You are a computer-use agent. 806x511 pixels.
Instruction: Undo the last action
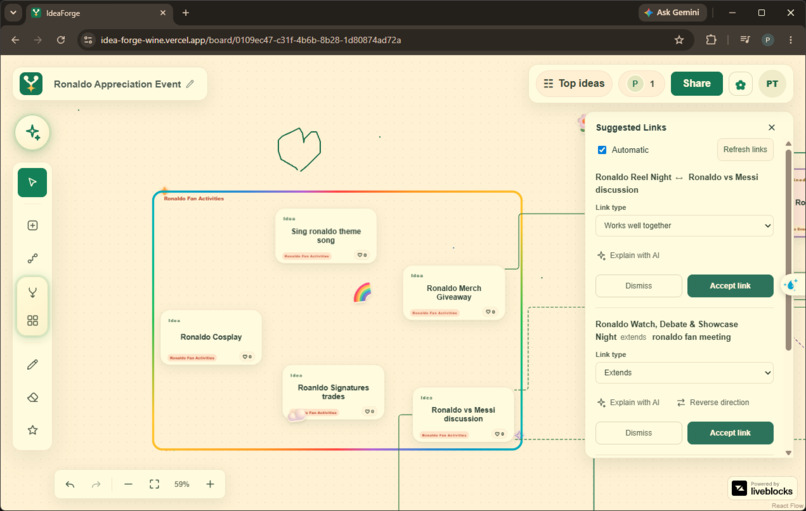[x=70, y=484]
